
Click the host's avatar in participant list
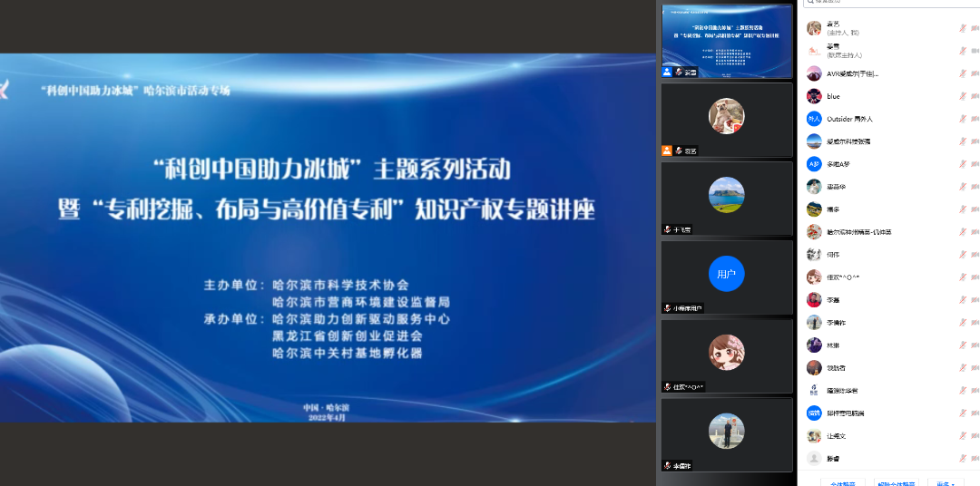(814, 28)
